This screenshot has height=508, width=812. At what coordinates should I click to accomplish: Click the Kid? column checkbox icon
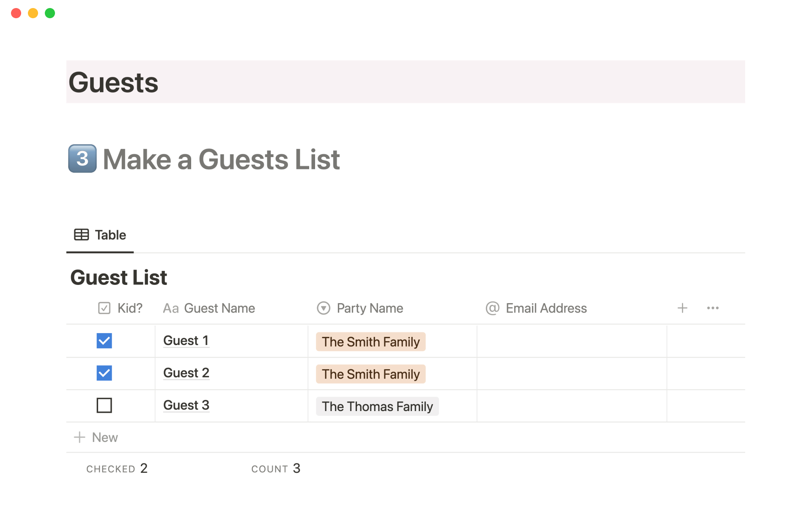coord(104,308)
